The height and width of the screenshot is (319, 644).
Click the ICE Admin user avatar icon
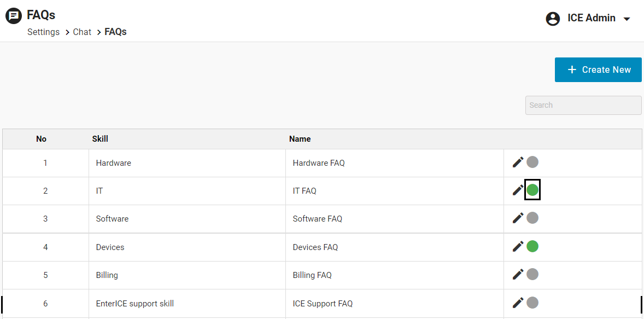pos(553,19)
